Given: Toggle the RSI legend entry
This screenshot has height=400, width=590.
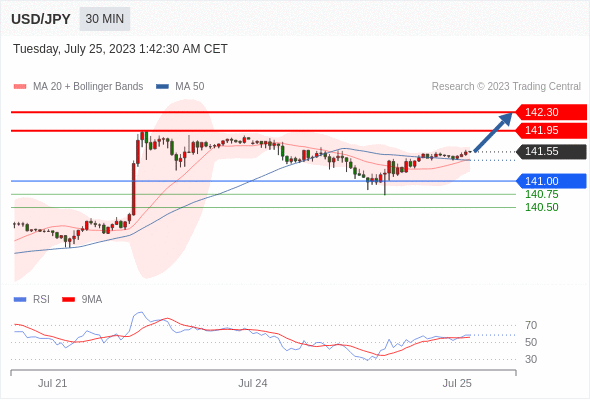Looking at the screenshot, I should click(32, 300).
